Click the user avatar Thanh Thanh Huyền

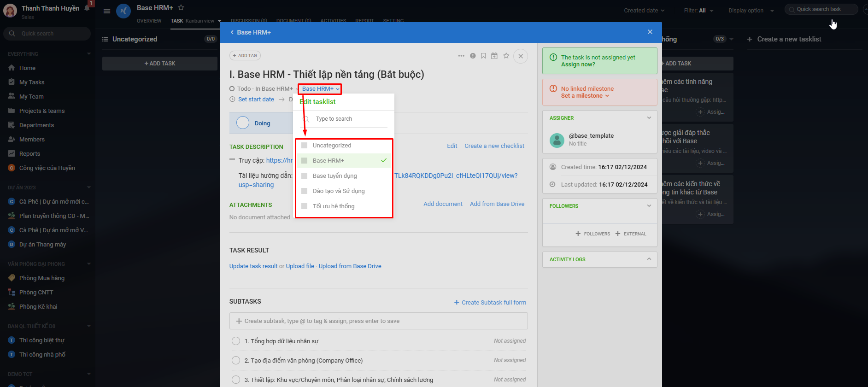tap(10, 10)
